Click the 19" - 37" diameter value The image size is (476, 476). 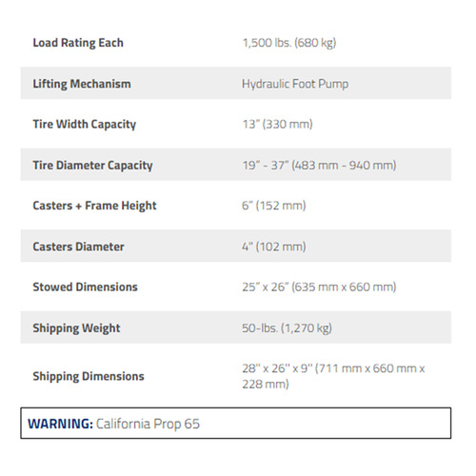coord(319,166)
